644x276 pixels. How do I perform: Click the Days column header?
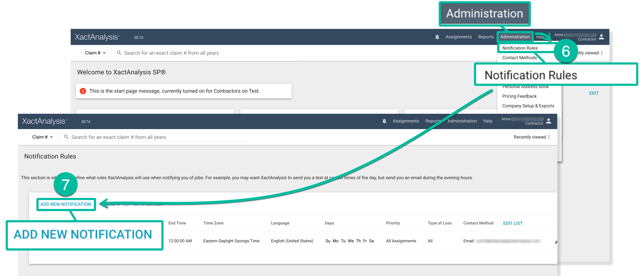(329, 223)
